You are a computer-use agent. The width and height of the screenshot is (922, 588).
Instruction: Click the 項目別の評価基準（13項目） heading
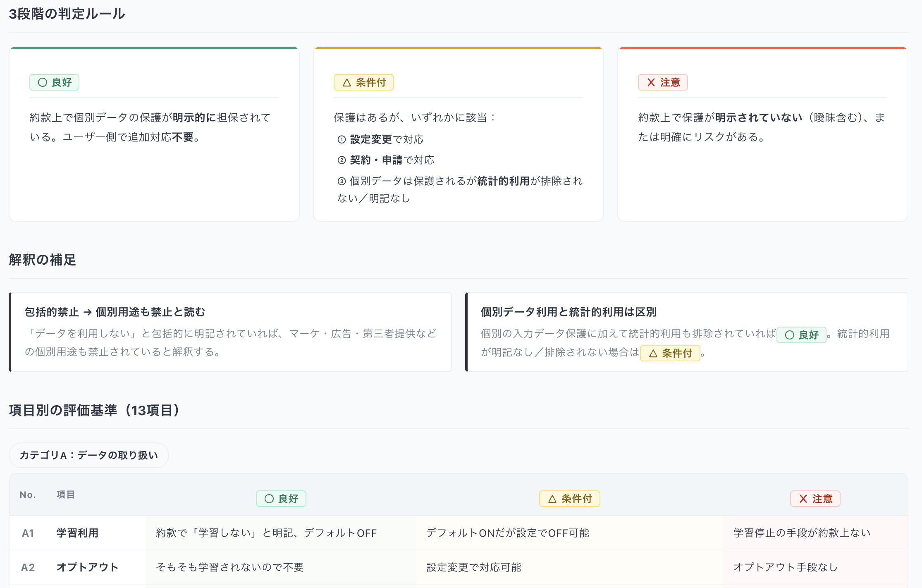click(95, 410)
